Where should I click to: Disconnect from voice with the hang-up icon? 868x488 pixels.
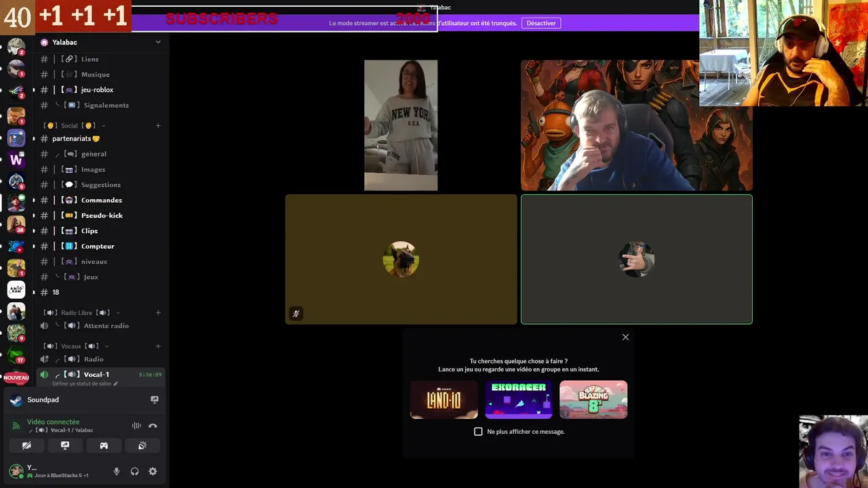[x=153, y=426]
